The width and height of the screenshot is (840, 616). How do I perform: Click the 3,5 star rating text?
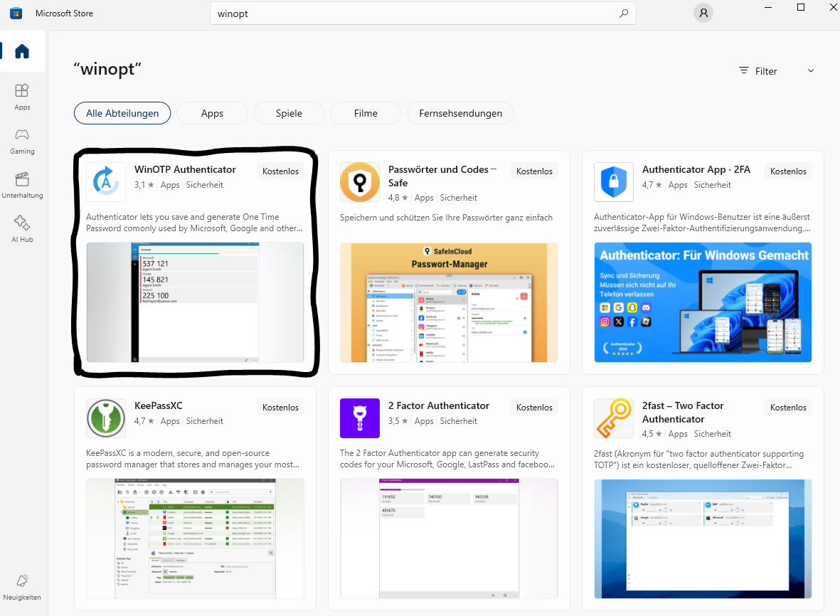[398, 421]
